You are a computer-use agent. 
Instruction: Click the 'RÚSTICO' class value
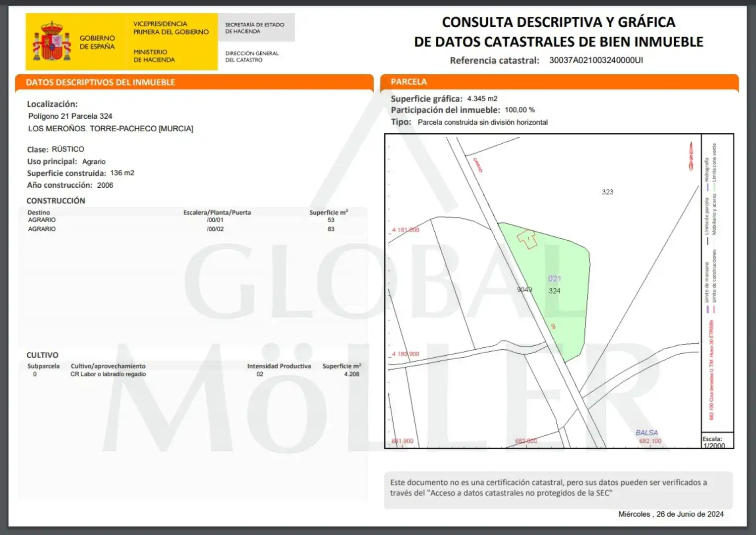point(68,149)
